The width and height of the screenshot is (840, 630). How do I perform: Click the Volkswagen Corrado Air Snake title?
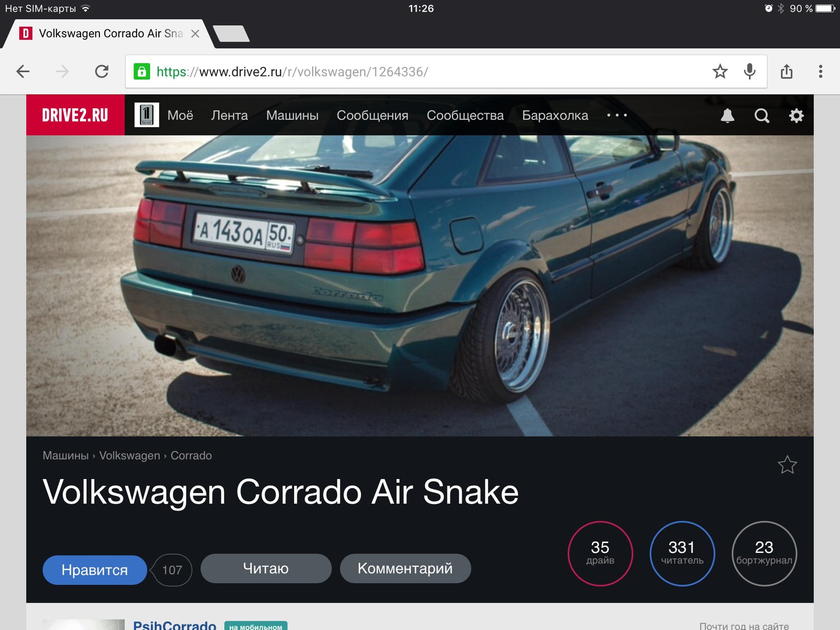coord(280,492)
